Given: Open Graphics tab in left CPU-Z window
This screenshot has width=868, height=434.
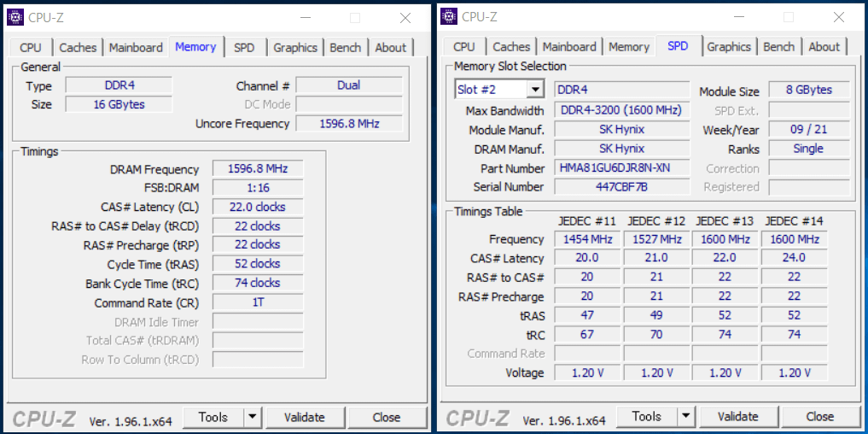Looking at the screenshot, I should 295,48.
